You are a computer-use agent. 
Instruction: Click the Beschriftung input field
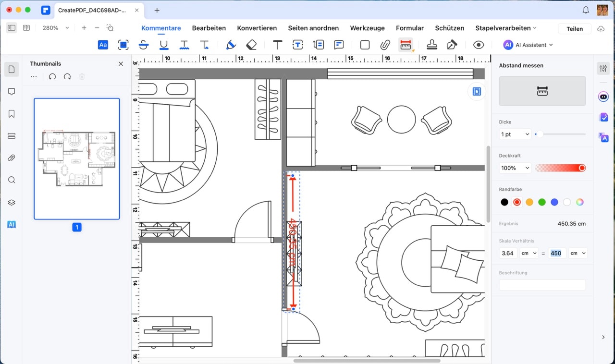pos(542,285)
